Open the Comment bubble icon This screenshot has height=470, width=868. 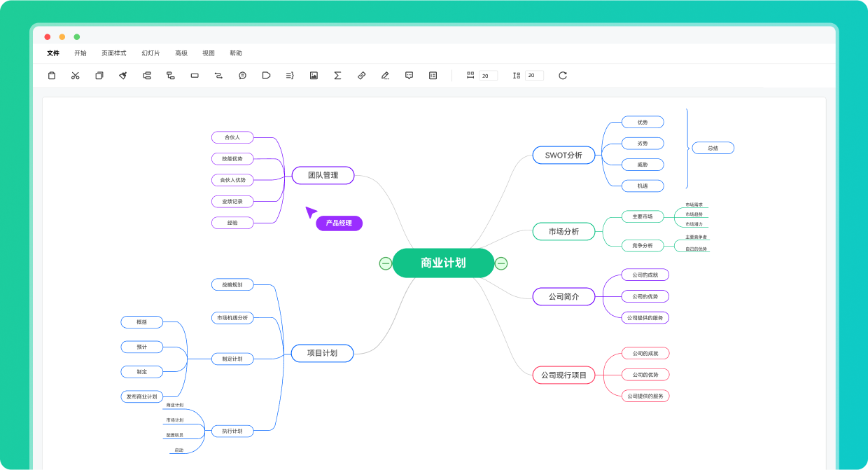pos(408,75)
